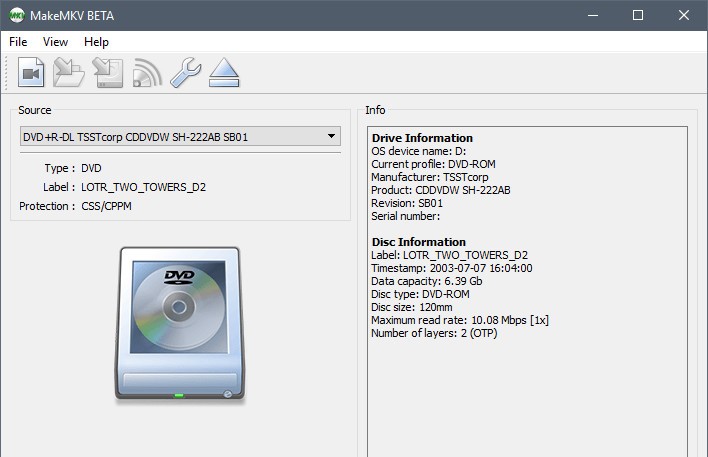This screenshot has height=457, width=708.
Task: Click Disc size: 120mm line
Action: (412, 308)
